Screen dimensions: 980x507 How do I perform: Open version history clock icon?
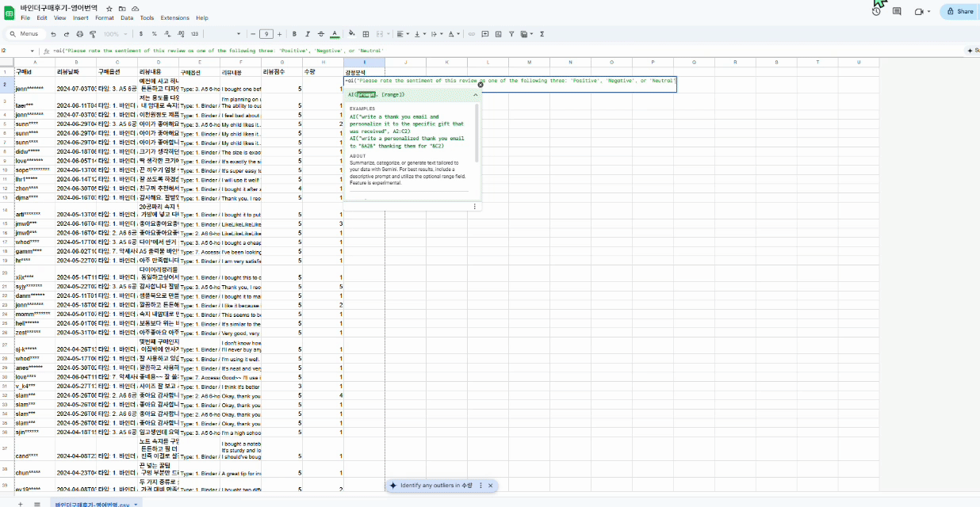(876, 12)
